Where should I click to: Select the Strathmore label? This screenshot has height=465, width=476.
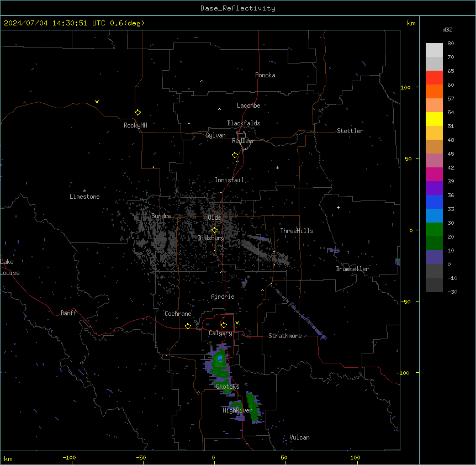[x=285, y=336]
